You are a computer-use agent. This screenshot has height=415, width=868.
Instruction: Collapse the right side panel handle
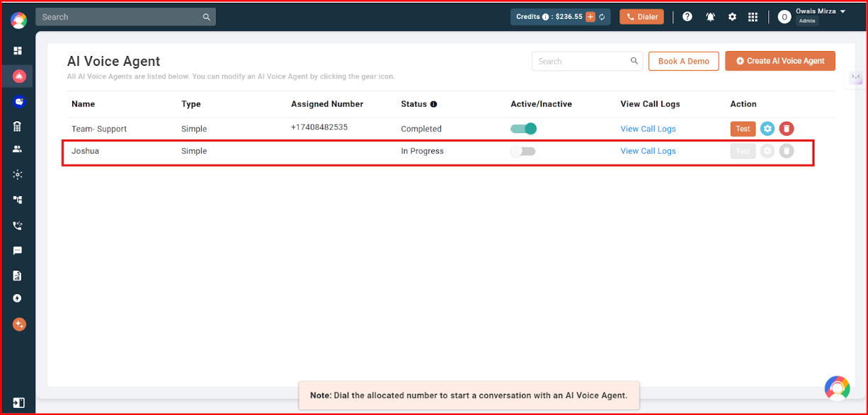(855, 76)
